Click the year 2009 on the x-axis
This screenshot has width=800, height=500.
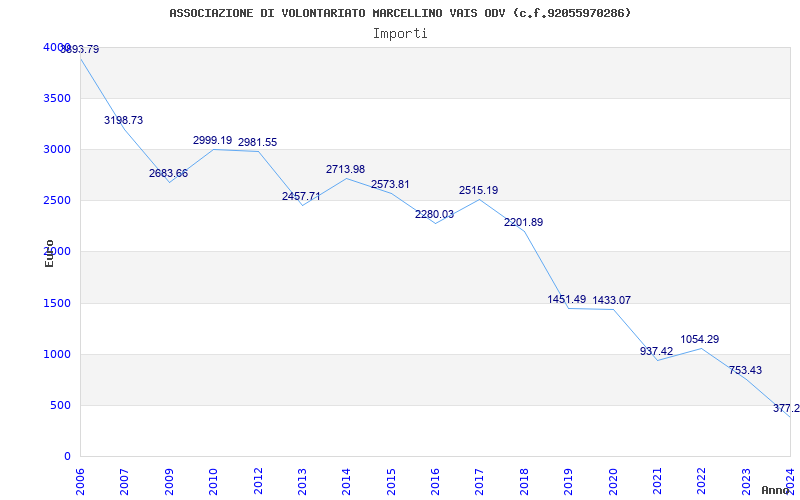pos(169,481)
